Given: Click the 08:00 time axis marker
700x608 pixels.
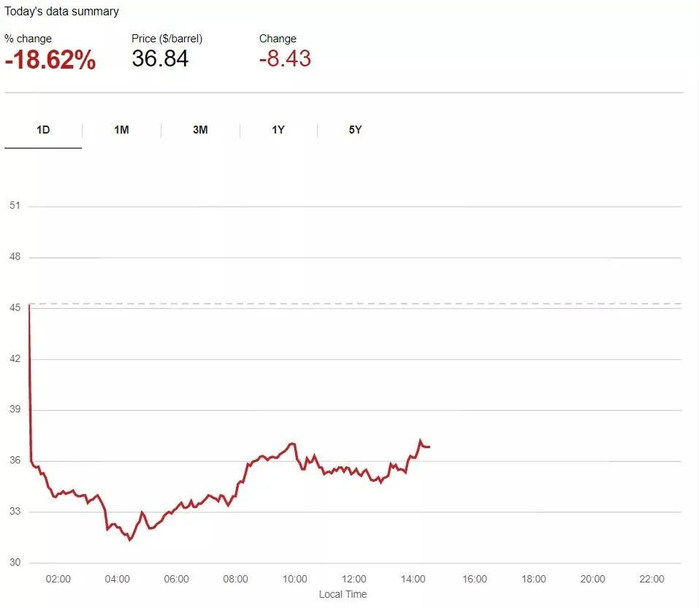Looking at the screenshot, I should [x=236, y=578].
